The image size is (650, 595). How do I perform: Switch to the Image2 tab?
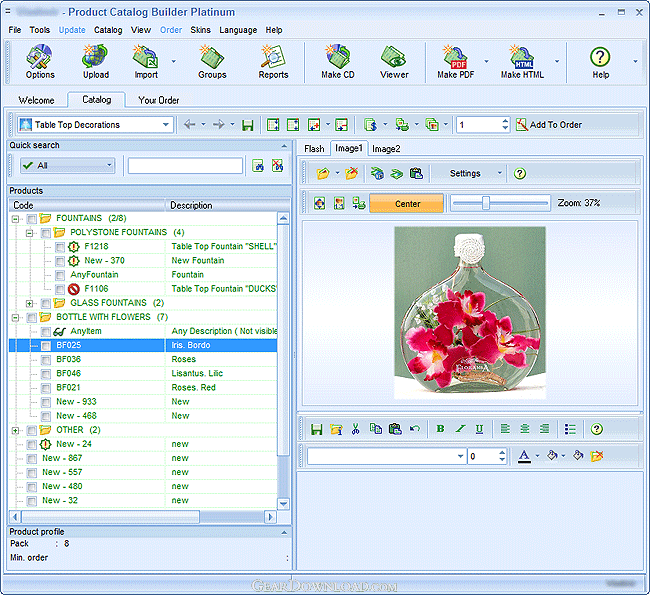[386, 148]
